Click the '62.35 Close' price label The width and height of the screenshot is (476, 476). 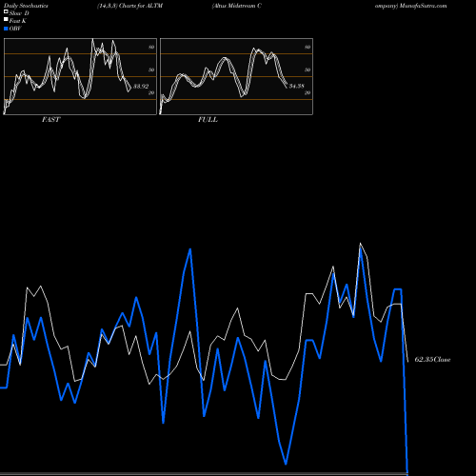pos(432,360)
